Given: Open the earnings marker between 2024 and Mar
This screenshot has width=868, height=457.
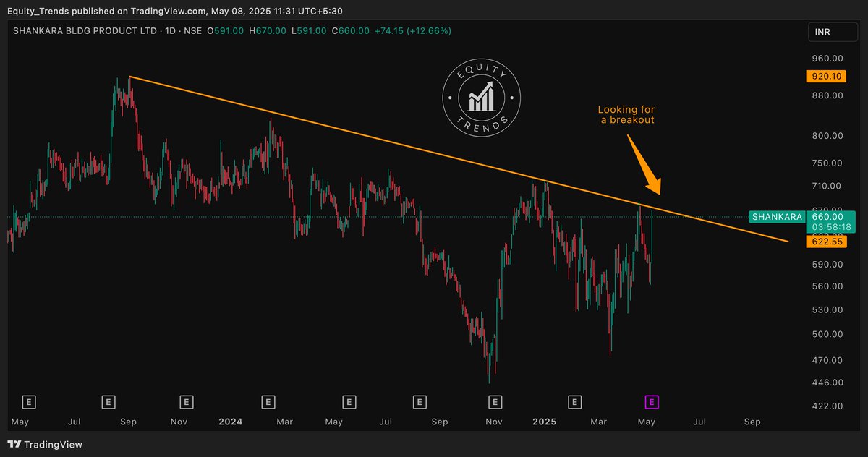Looking at the screenshot, I should [268, 401].
